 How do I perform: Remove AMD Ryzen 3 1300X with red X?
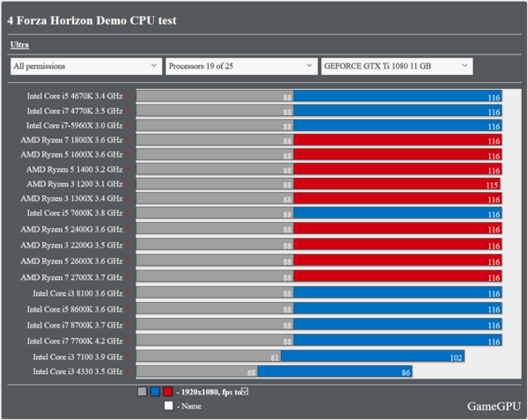(x=128, y=198)
